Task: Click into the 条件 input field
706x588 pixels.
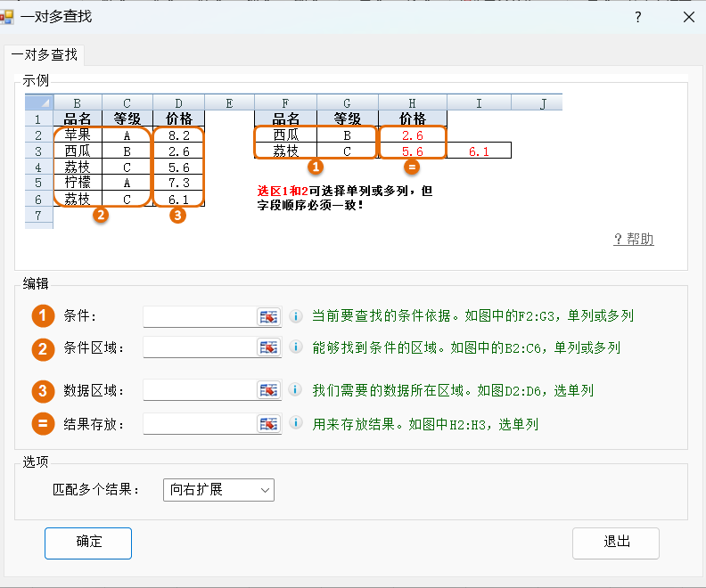Action: 200,317
